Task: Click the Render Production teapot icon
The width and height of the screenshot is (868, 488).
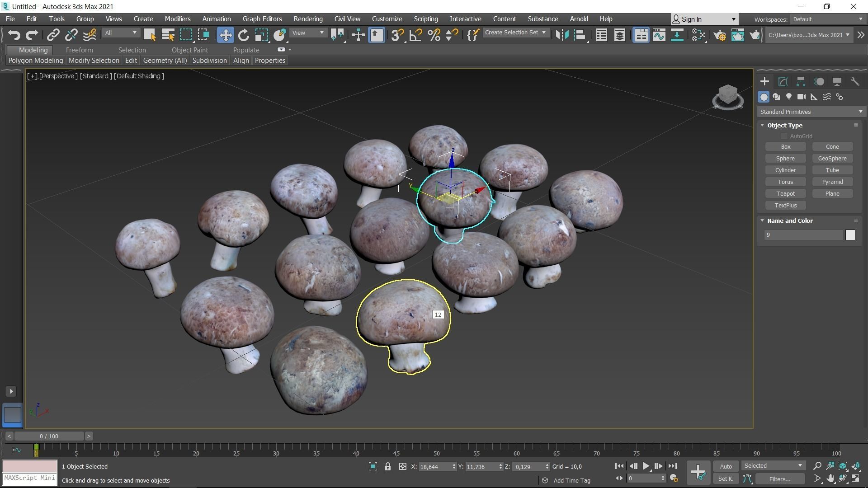Action: tap(755, 35)
